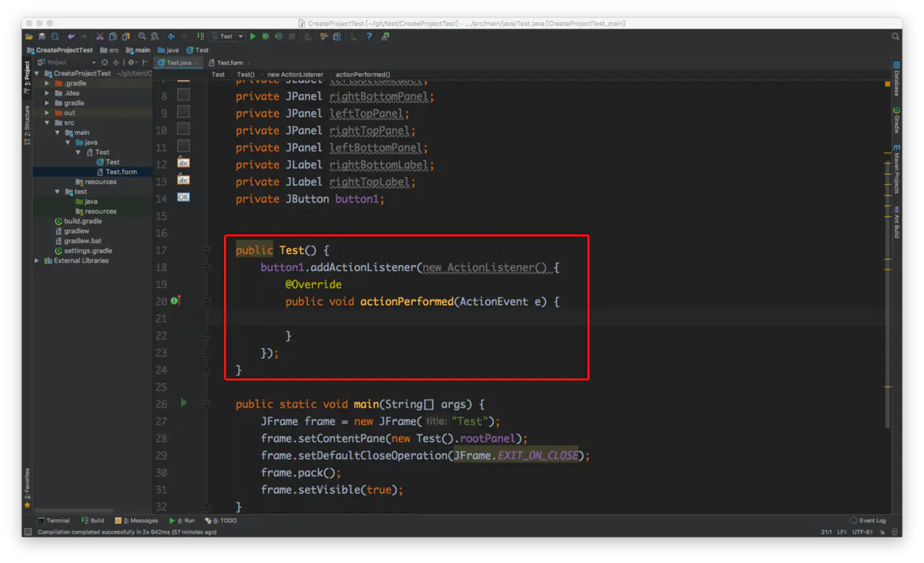Expand the .idea folder
Screen dimensions: 924x563
pos(47,93)
